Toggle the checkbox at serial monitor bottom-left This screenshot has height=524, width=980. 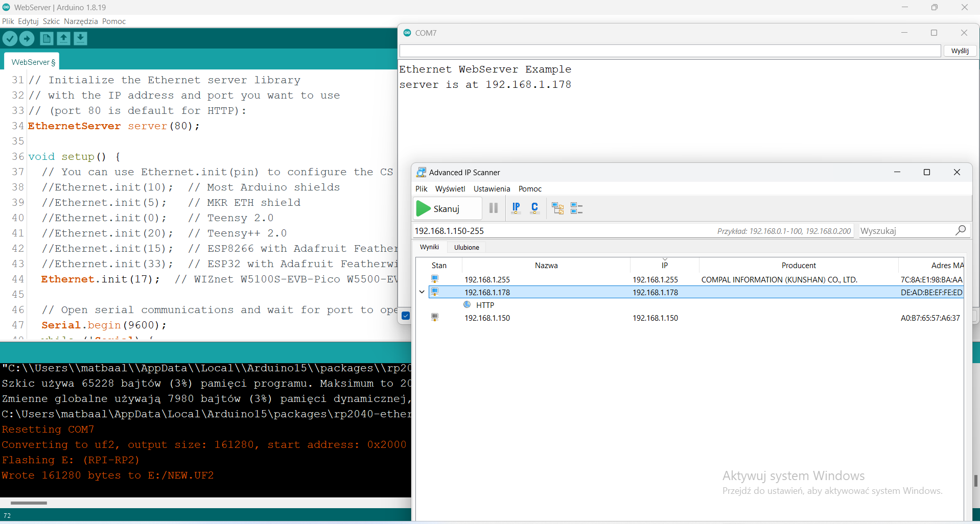click(406, 316)
